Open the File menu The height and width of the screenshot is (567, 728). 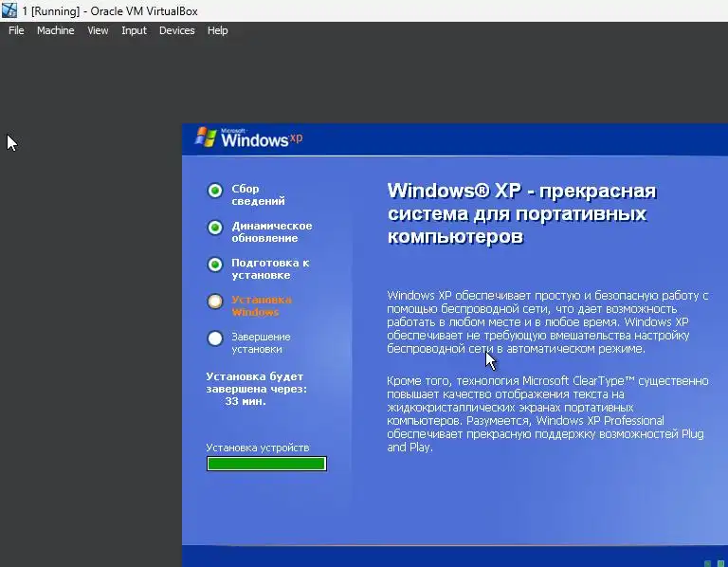coord(16,30)
